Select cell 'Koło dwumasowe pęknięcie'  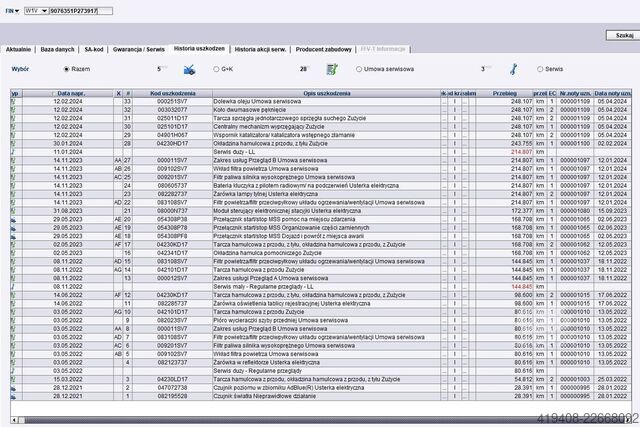[x=327, y=110]
